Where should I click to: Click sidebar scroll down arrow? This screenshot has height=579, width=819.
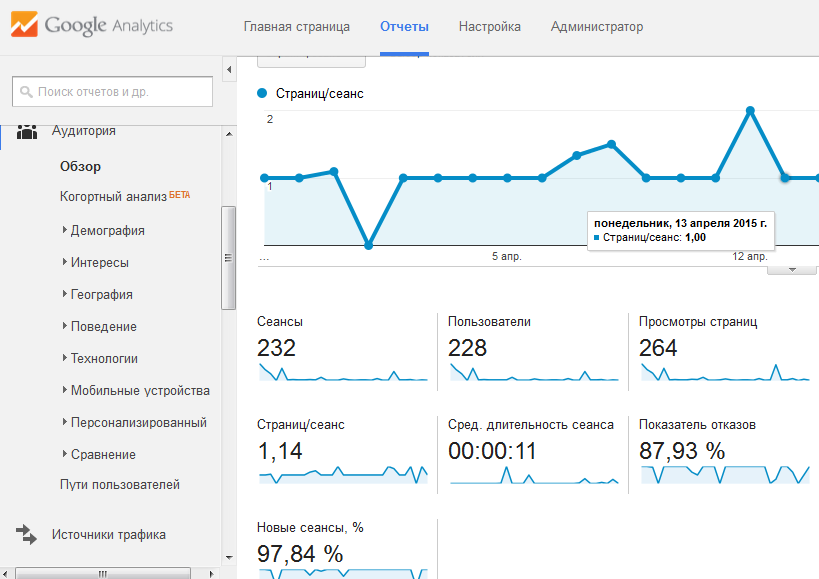pos(229,558)
